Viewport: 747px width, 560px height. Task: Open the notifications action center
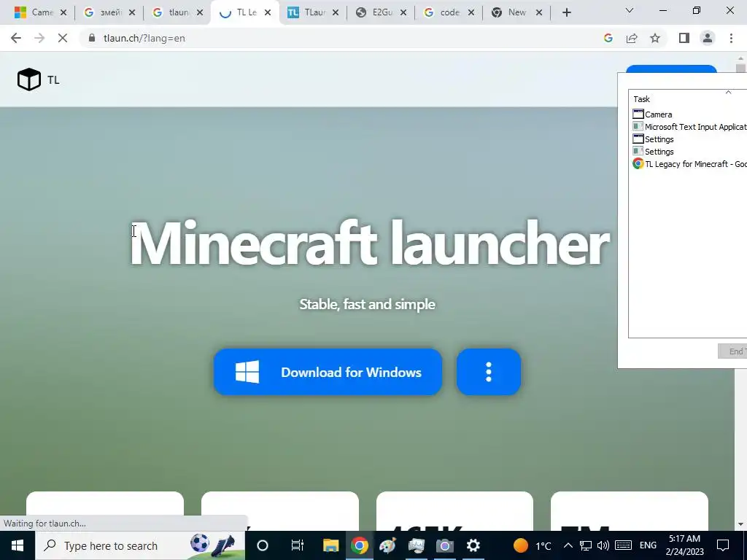(x=723, y=545)
